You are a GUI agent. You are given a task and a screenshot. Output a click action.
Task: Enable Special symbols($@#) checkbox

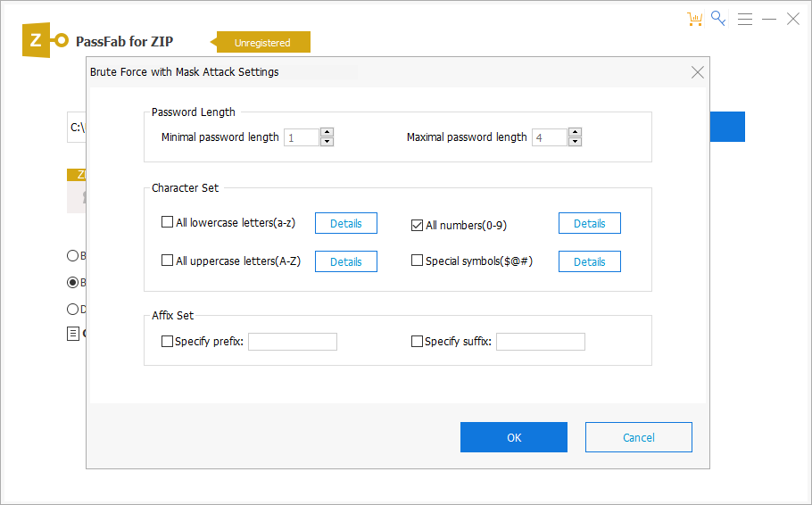pyautogui.click(x=417, y=260)
